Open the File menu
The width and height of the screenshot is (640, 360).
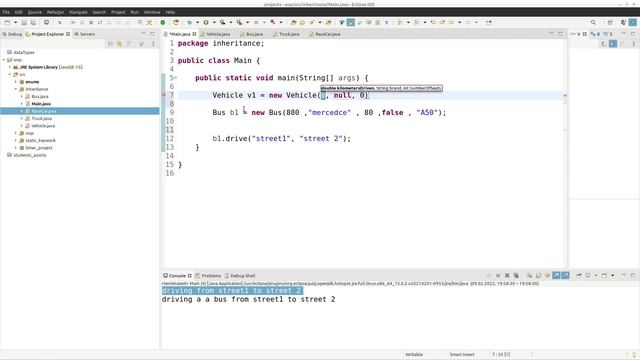(6, 12)
